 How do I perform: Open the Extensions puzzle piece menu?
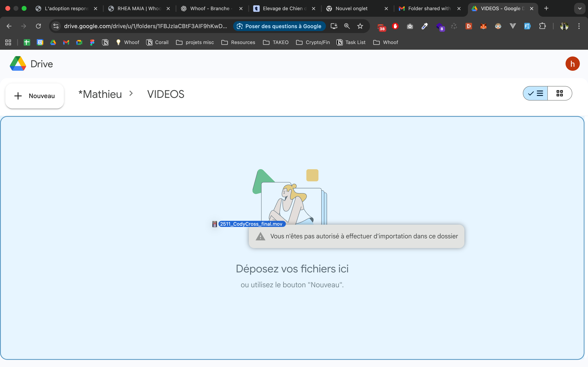(542, 26)
